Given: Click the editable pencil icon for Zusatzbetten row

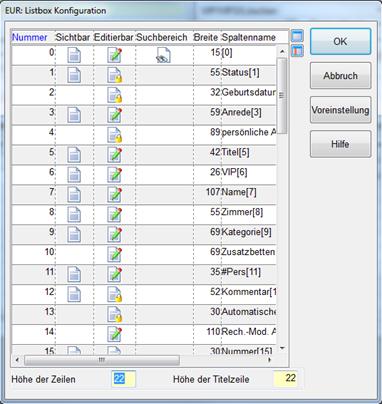Looking at the screenshot, I should pyautogui.click(x=114, y=255).
